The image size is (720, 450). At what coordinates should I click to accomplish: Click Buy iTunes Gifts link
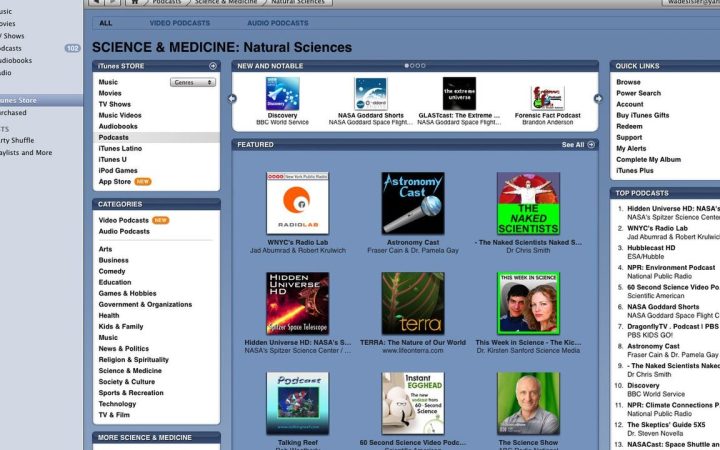pyautogui.click(x=642, y=115)
